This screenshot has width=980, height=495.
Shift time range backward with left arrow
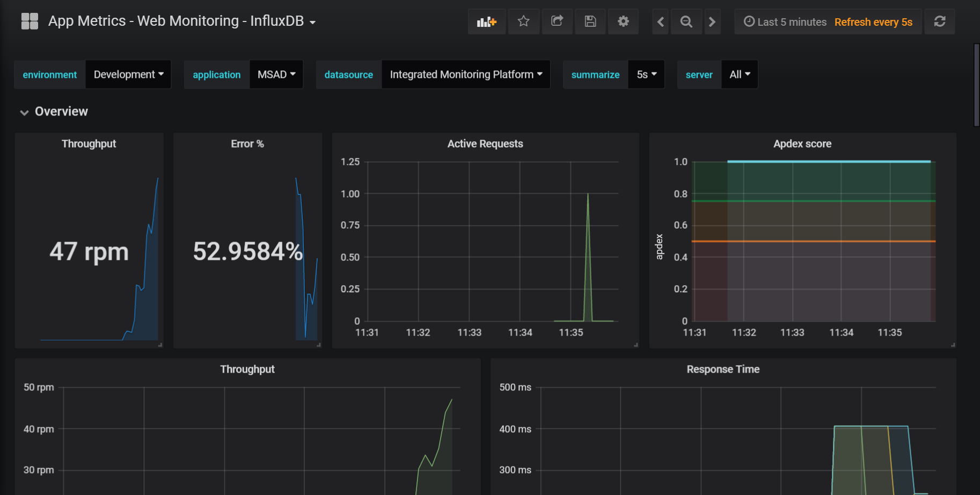pyautogui.click(x=661, y=21)
